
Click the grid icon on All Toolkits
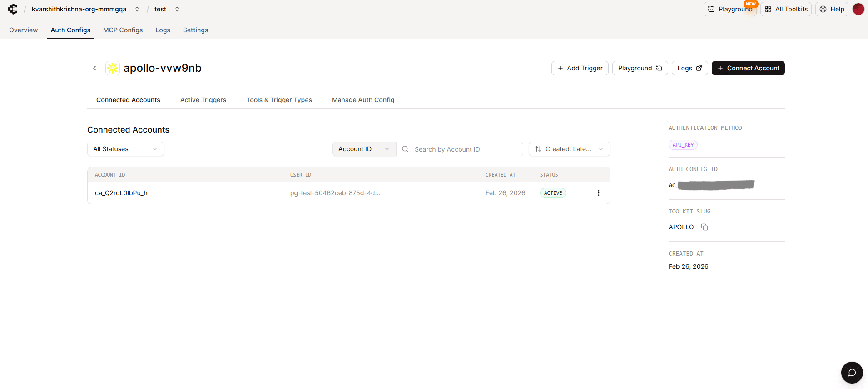[x=768, y=9]
